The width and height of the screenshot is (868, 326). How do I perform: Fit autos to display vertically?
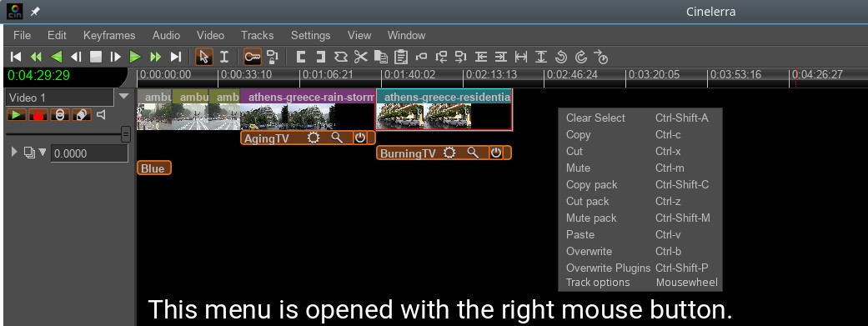(x=541, y=57)
